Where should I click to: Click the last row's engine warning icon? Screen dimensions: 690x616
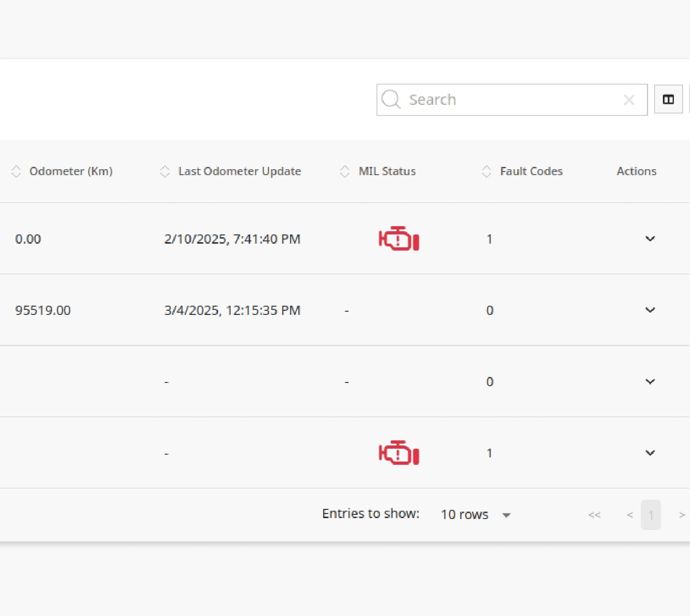pyautogui.click(x=399, y=453)
